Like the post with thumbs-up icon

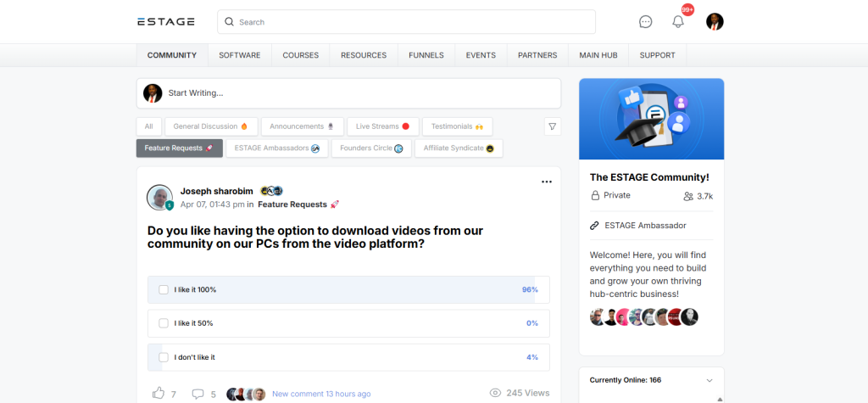159,393
